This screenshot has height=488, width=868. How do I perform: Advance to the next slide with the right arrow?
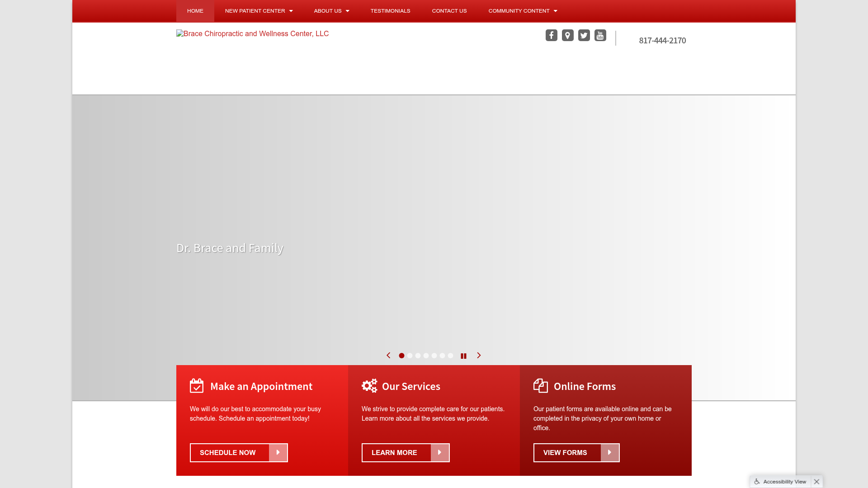479,356
